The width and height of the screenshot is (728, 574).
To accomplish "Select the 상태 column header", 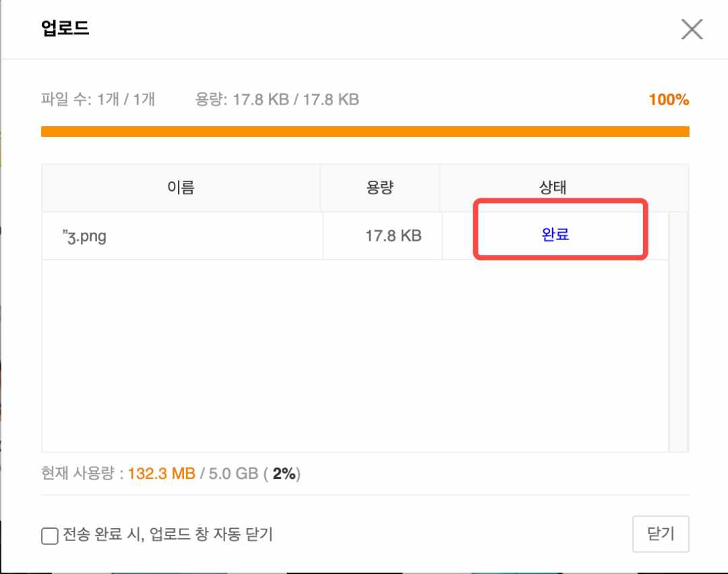I will 553,188.
